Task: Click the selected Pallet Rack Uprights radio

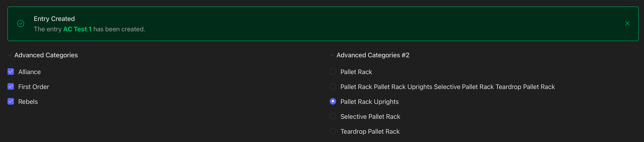Action: (x=333, y=101)
